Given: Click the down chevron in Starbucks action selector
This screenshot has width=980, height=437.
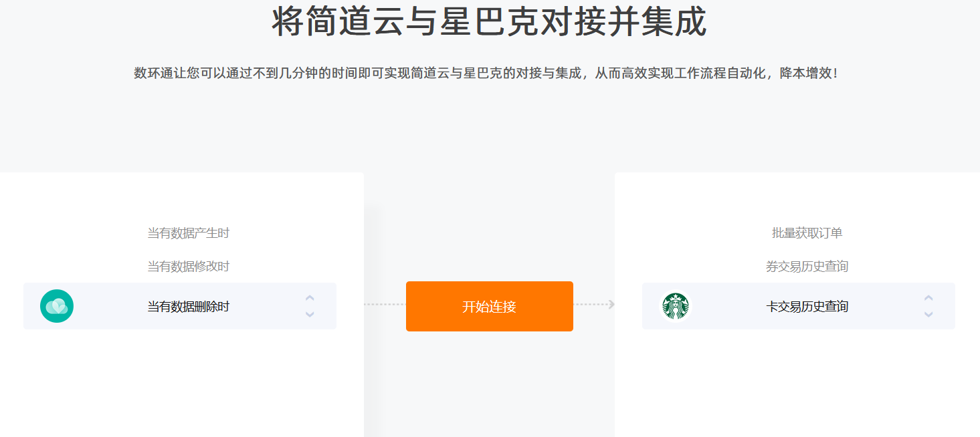Looking at the screenshot, I should pos(928,314).
